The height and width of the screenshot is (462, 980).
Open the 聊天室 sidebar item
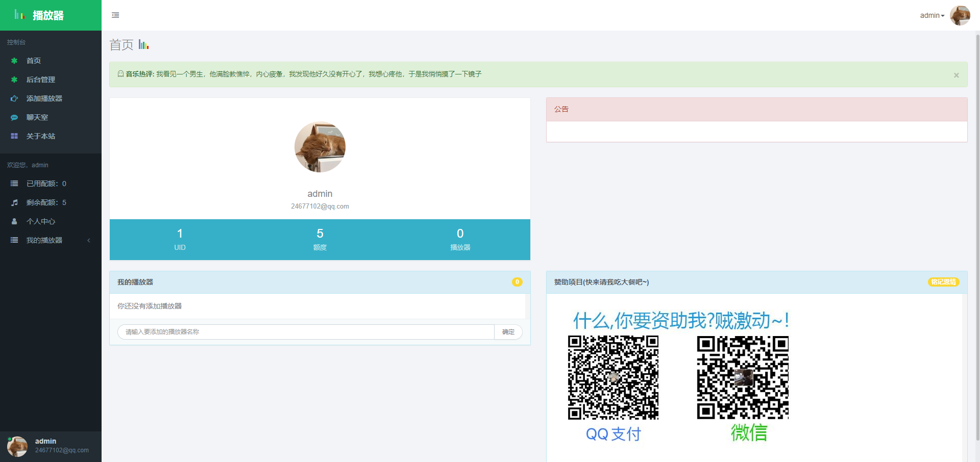pos(51,117)
